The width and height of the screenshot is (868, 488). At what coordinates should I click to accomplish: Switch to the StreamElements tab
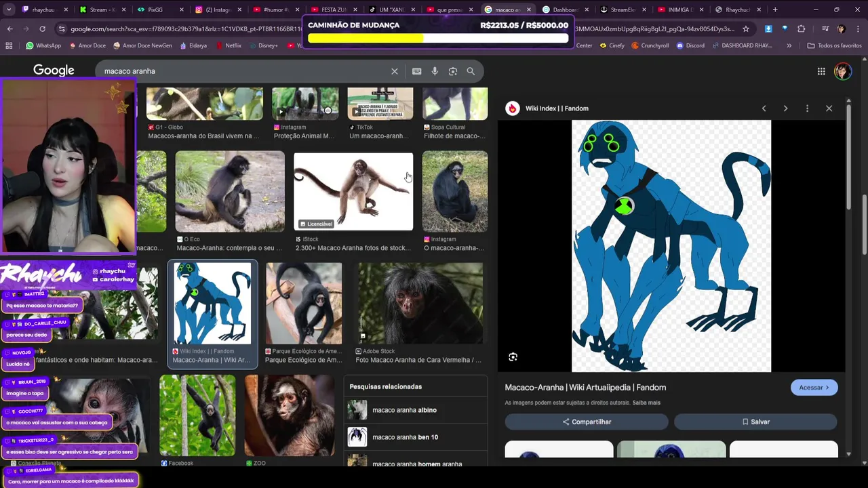coord(623,9)
